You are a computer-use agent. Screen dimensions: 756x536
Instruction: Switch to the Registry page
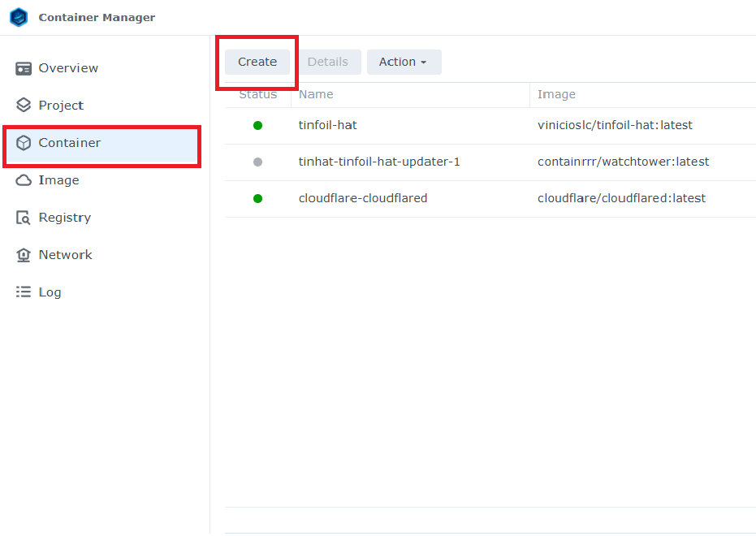click(x=64, y=218)
